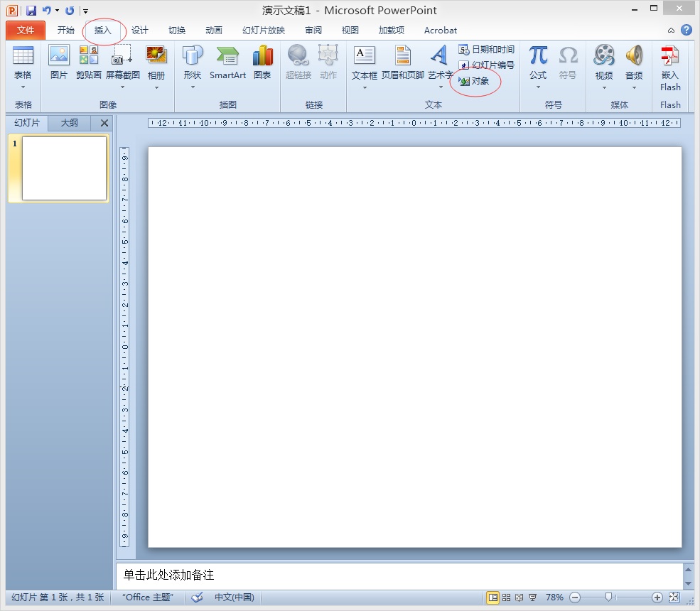This screenshot has width=700, height=611.
Task: Open the 页眉和页脚 header and footer icon
Action: [x=403, y=62]
